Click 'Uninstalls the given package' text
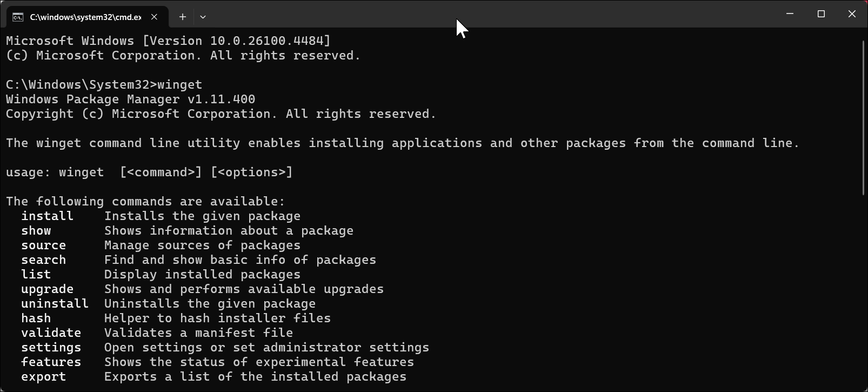Image resolution: width=868 pixels, height=392 pixels. [210, 304]
